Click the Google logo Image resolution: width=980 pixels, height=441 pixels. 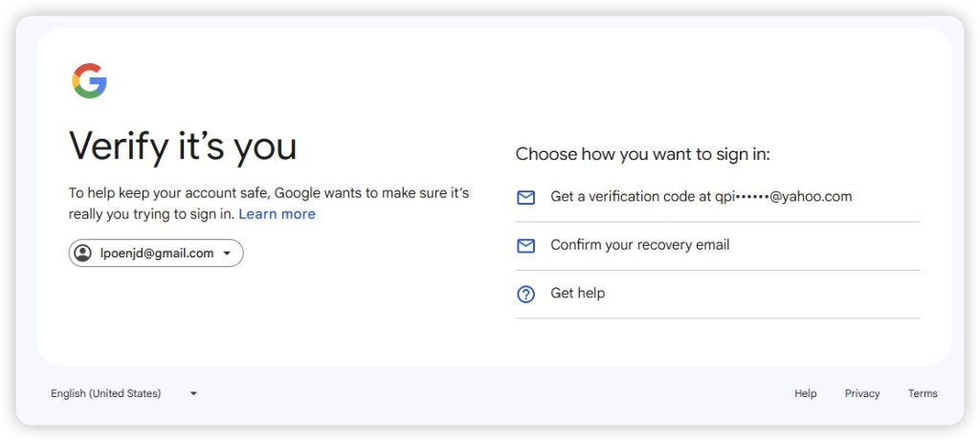point(89,81)
